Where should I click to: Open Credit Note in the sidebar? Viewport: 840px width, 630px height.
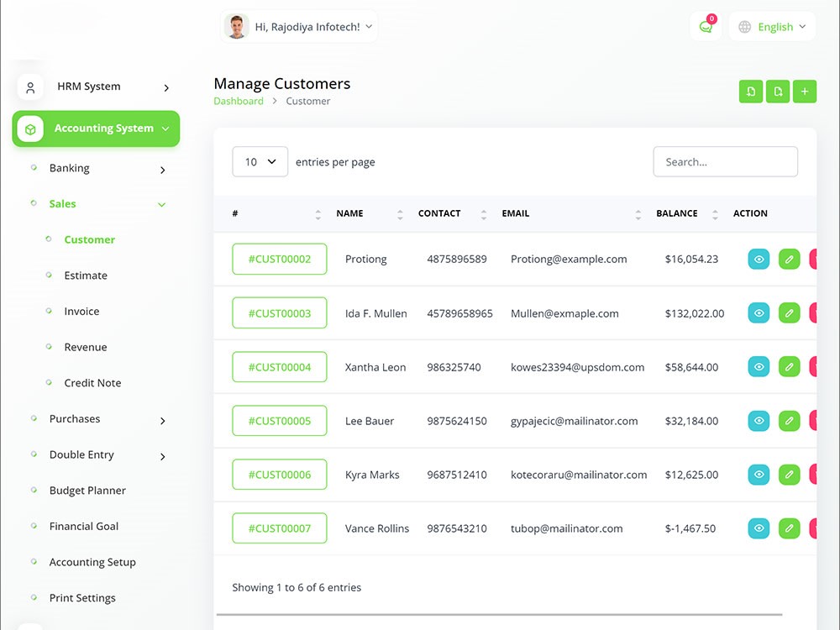coord(92,383)
